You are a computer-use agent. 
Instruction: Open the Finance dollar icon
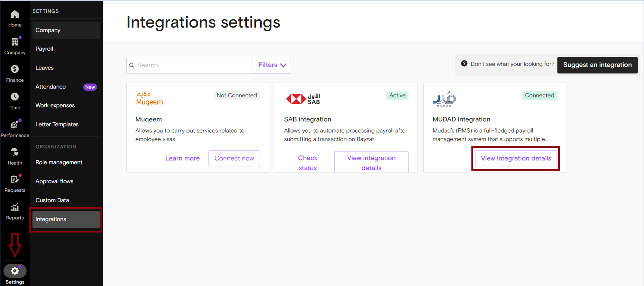coord(15,69)
